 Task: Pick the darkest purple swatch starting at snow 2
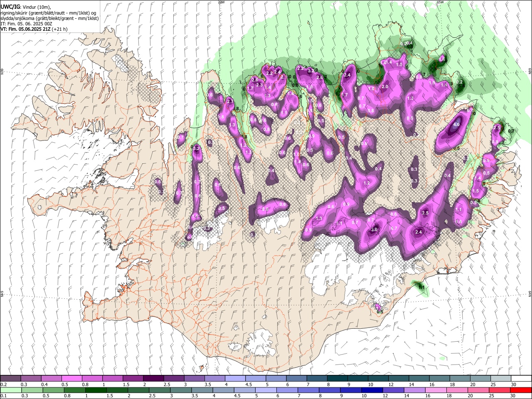pos(153,378)
